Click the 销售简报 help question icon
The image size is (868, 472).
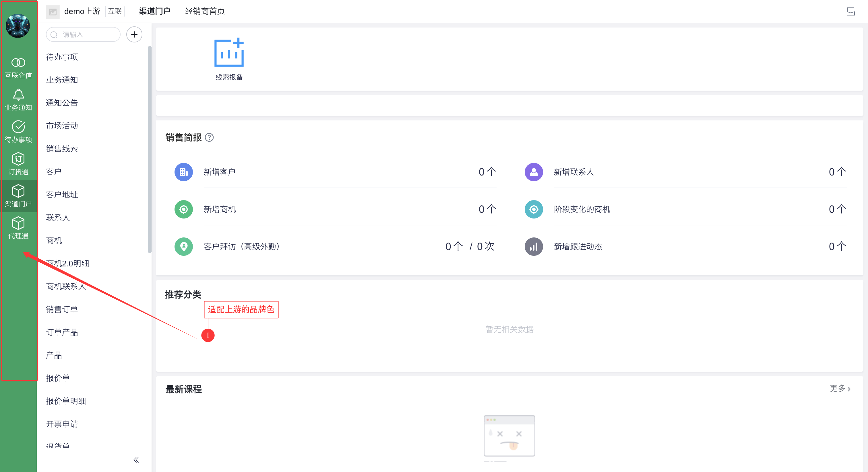[209, 137]
